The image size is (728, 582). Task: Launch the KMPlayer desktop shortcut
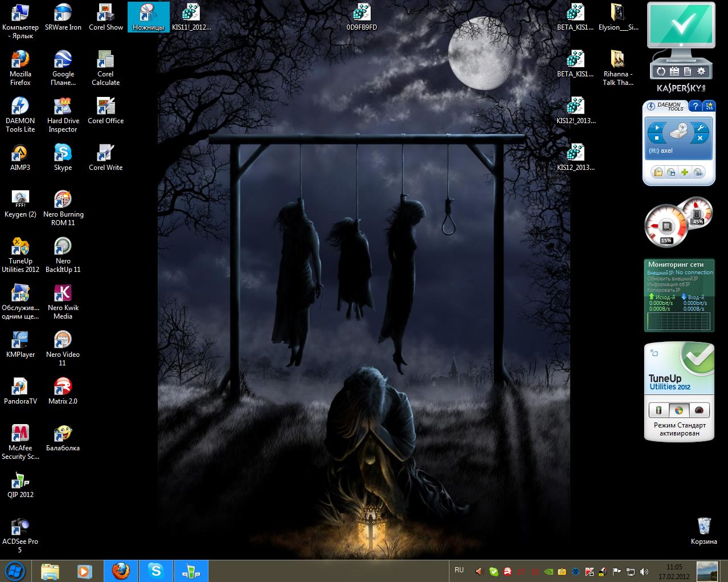(x=21, y=344)
